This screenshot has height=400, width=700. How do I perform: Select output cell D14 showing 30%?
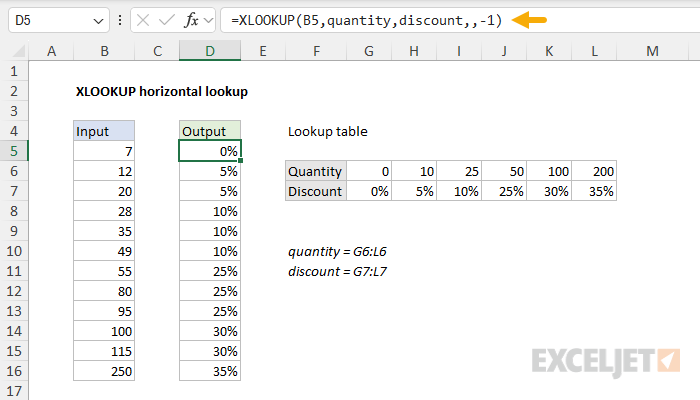[x=210, y=331]
